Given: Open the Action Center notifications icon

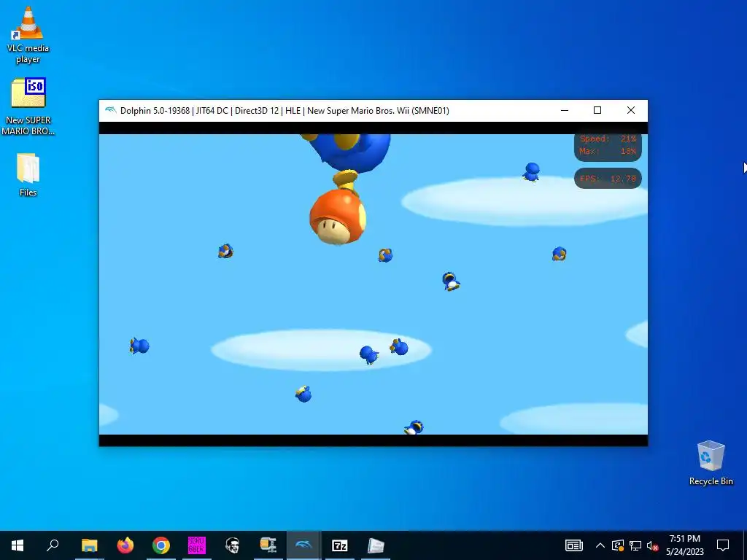Looking at the screenshot, I should click(723, 545).
